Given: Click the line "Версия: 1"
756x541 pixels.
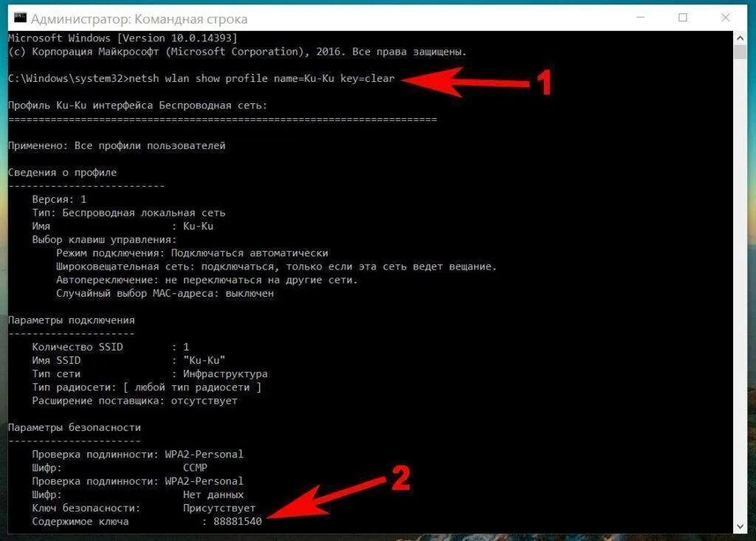Looking at the screenshot, I should pyautogui.click(x=59, y=199).
